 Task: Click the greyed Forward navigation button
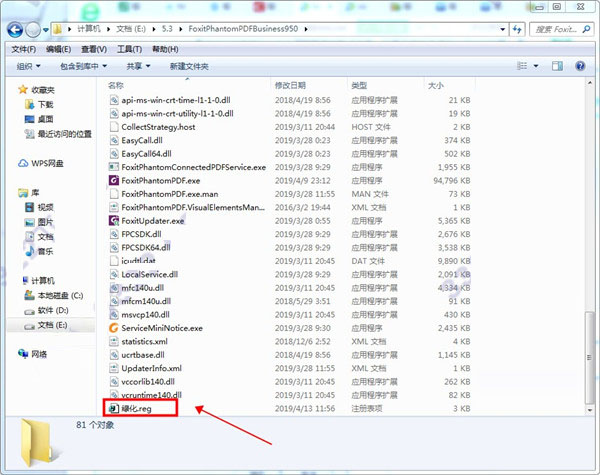pyautogui.click(x=33, y=29)
